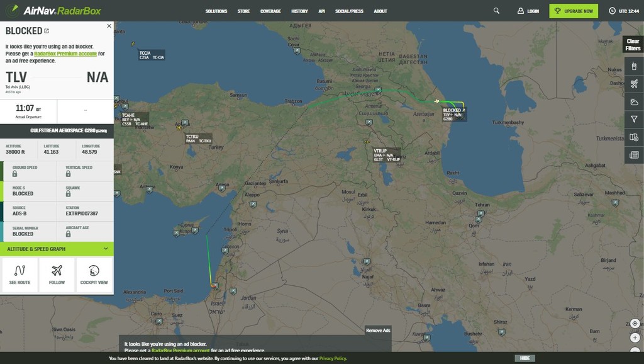Click Clear Filters button
This screenshot has width=644, height=364.
pos(633,45)
